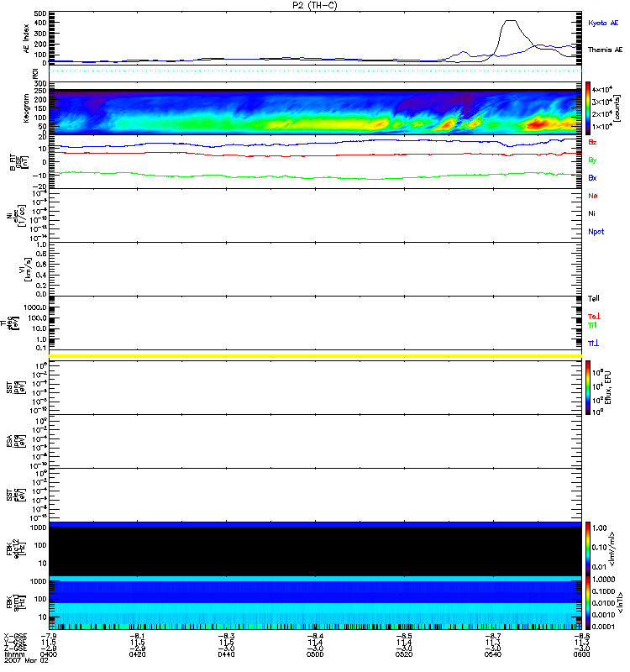Click the keogram counts color bar
Viewport: 630px width, 672px height.
590,107
